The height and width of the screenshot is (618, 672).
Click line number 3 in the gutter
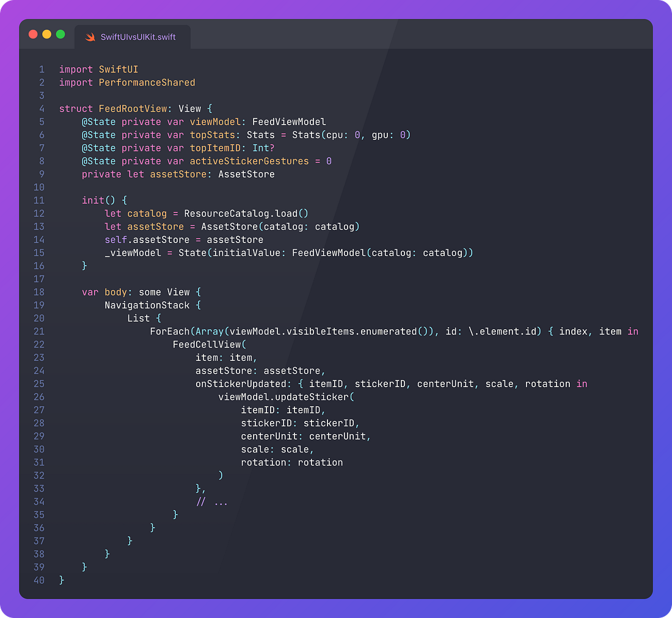pyautogui.click(x=42, y=95)
